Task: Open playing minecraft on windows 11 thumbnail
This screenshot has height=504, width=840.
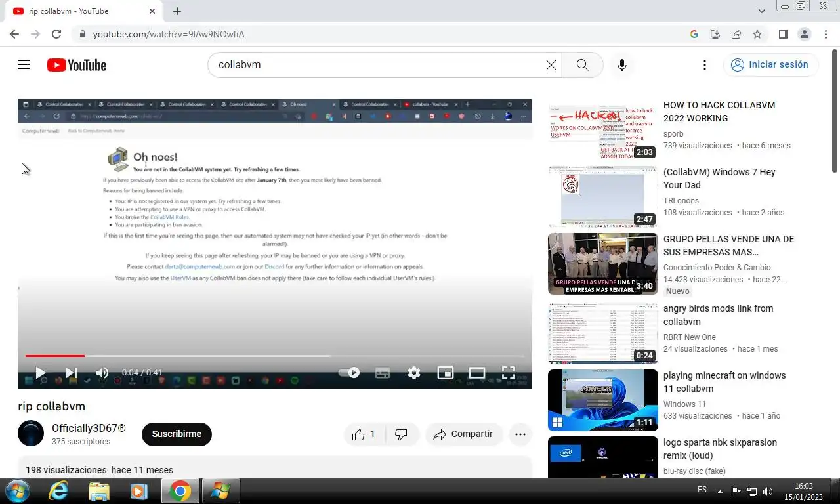Action: (602, 400)
